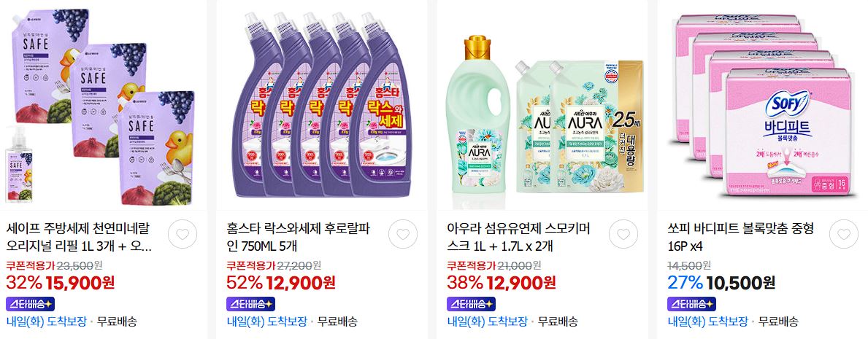Click Star Delivery badge under Homestar cleaner
This screenshot has width=868, height=339.
(x=251, y=304)
